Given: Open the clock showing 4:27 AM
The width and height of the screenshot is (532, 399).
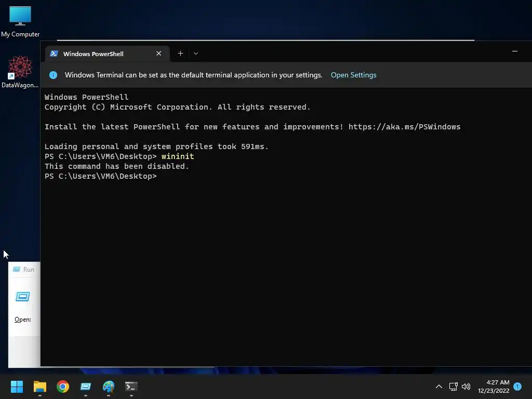Looking at the screenshot, I should click(494, 387).
